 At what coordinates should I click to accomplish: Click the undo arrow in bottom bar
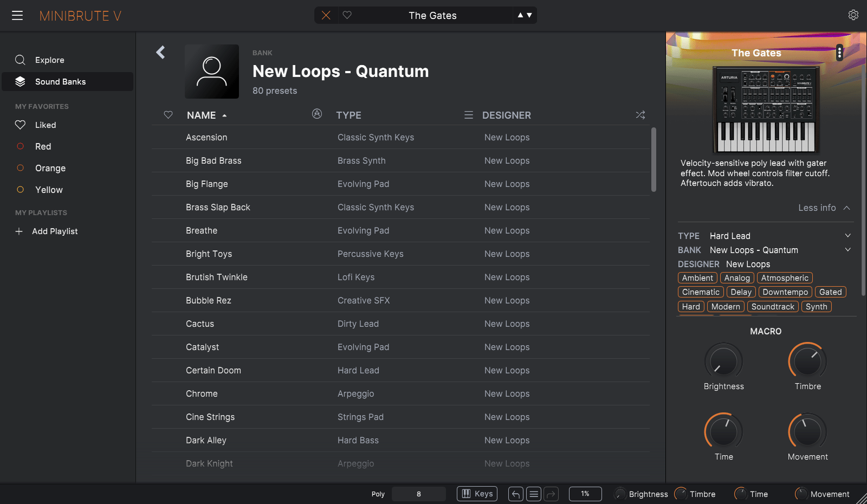coord(516,494)
